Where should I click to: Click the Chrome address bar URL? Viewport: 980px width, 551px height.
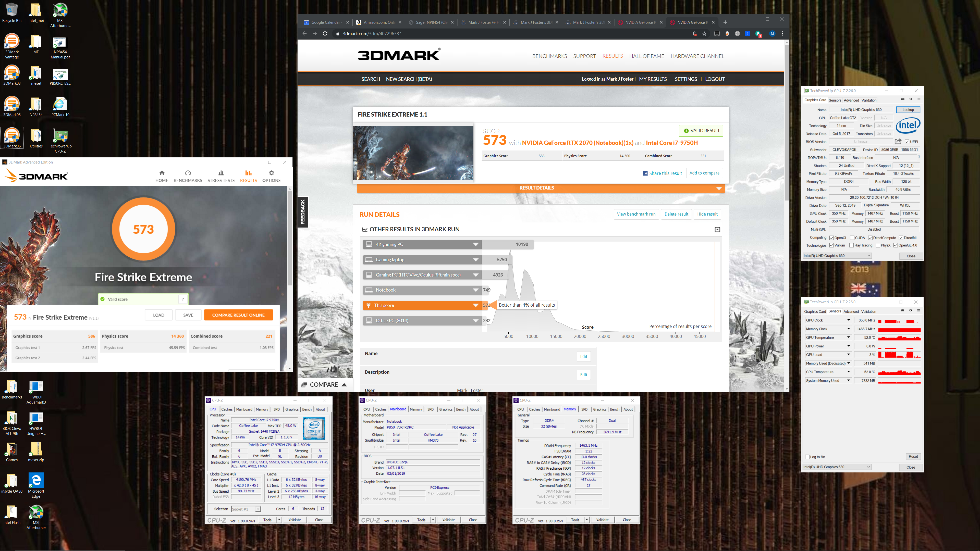click(371, 33)
